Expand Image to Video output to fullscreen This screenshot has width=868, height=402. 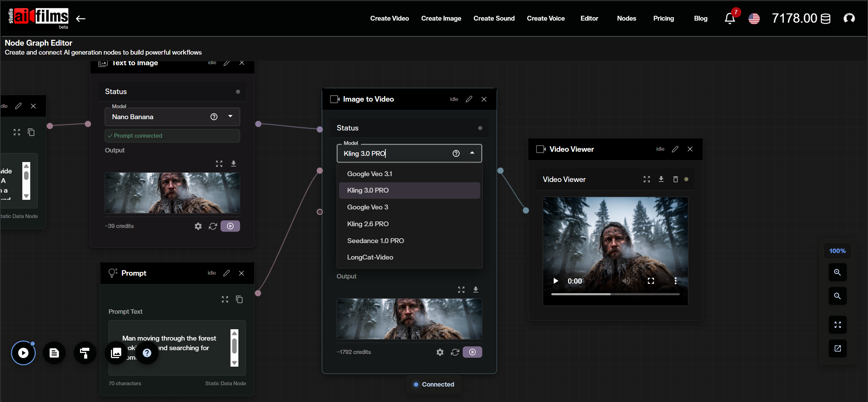pyautogui.click(x=461, y=289)
